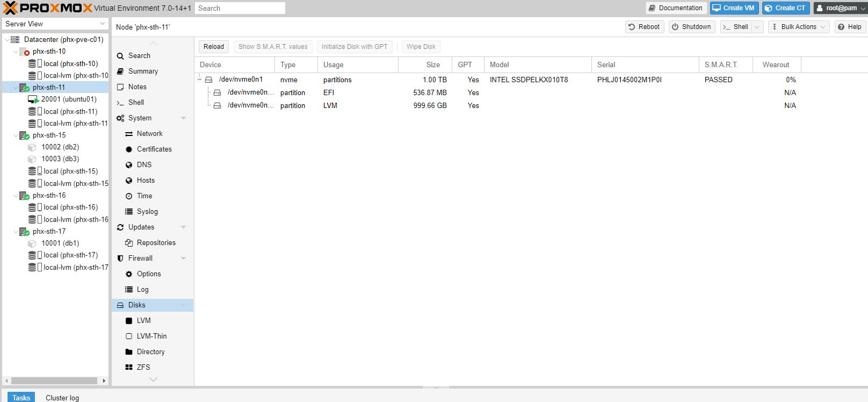Click the Certificates badge icon
This screenshot has width=868, height=402.
pyautogui.click(x=129, y=149)
